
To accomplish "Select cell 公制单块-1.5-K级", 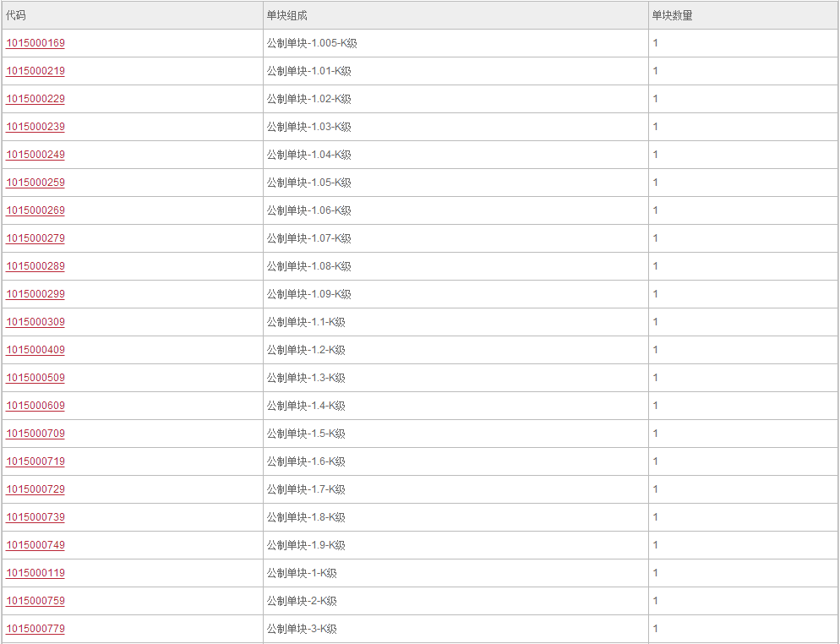I will pos(455,433).
